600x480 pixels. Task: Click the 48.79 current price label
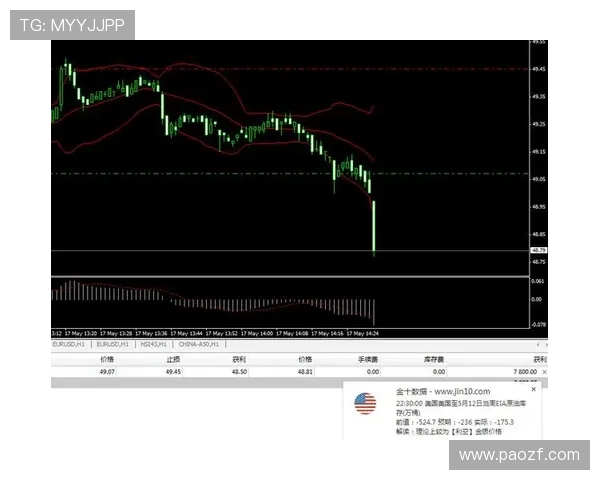tap(538, 250)
